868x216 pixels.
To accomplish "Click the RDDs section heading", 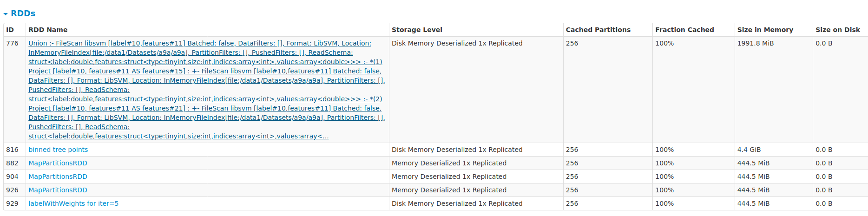I will coord(23,13).
